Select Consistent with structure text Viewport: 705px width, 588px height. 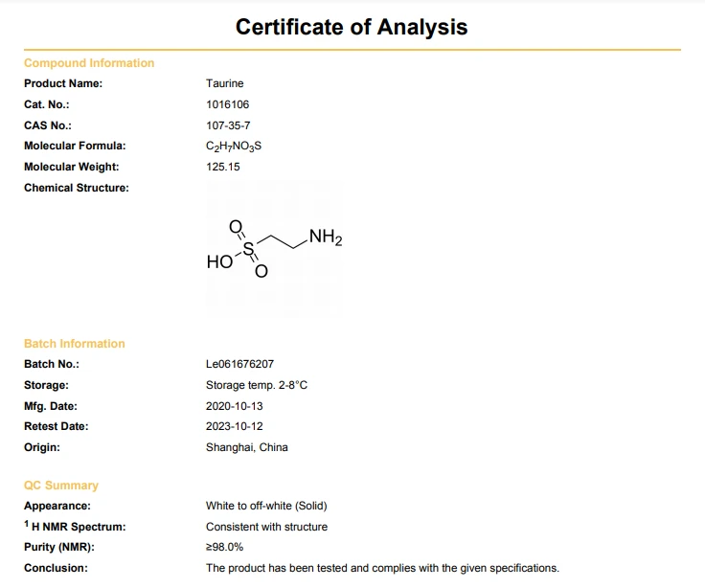266,527
